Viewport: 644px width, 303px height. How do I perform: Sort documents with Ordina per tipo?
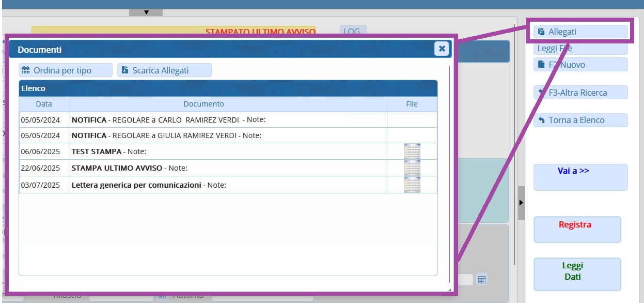66,70
